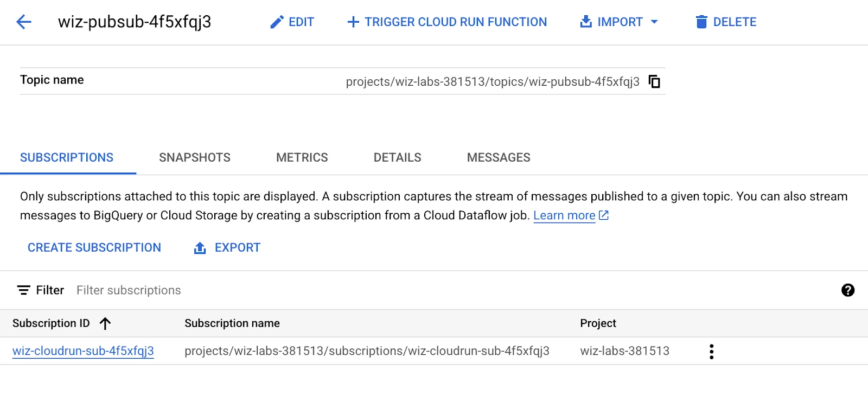
Task: Select the SUBSCRIPTIONS tab
Action: 67,157
